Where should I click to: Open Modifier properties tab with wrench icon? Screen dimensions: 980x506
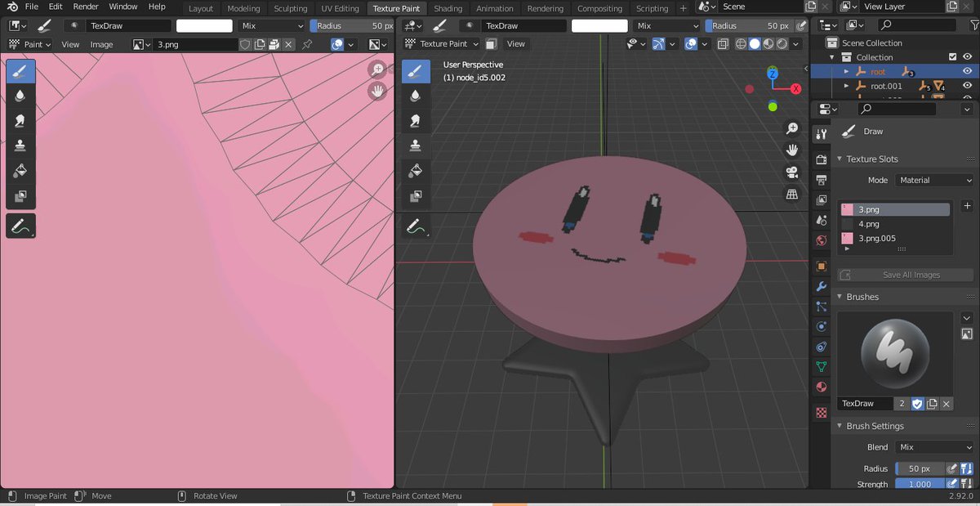coord(822,287)
